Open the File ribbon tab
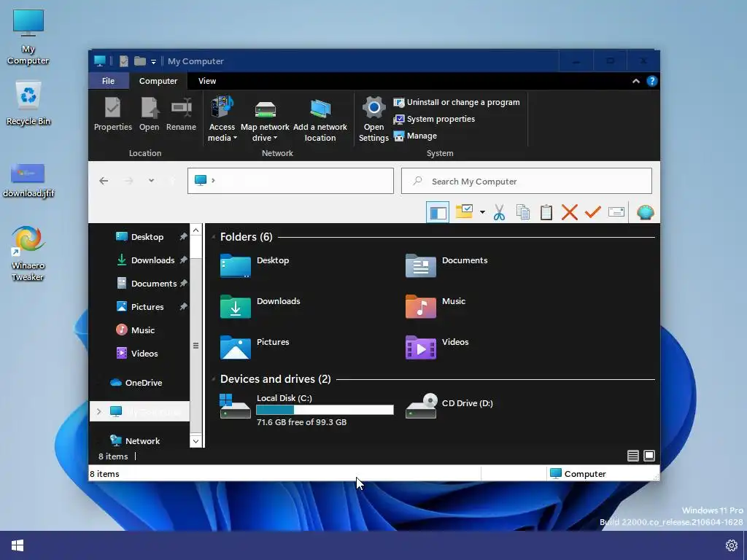Screen dimensions: 747x560 click(x=108, y=81)
